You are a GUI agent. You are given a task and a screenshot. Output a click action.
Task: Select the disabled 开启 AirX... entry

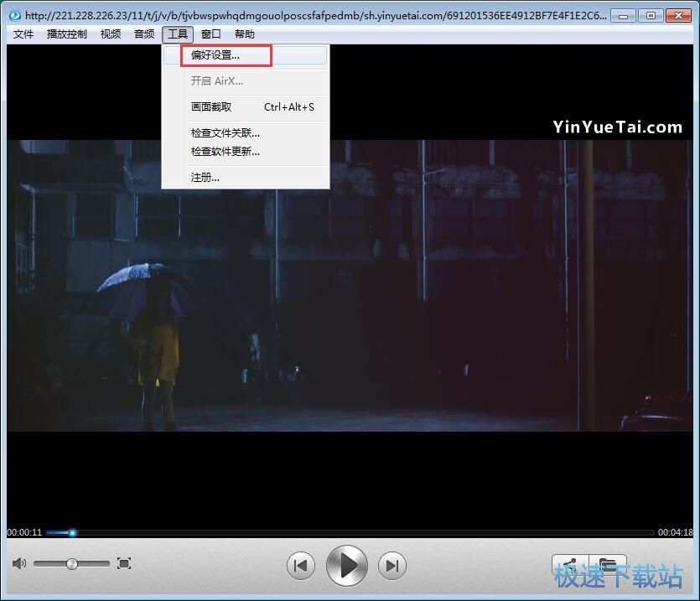[x=246, y=80]
